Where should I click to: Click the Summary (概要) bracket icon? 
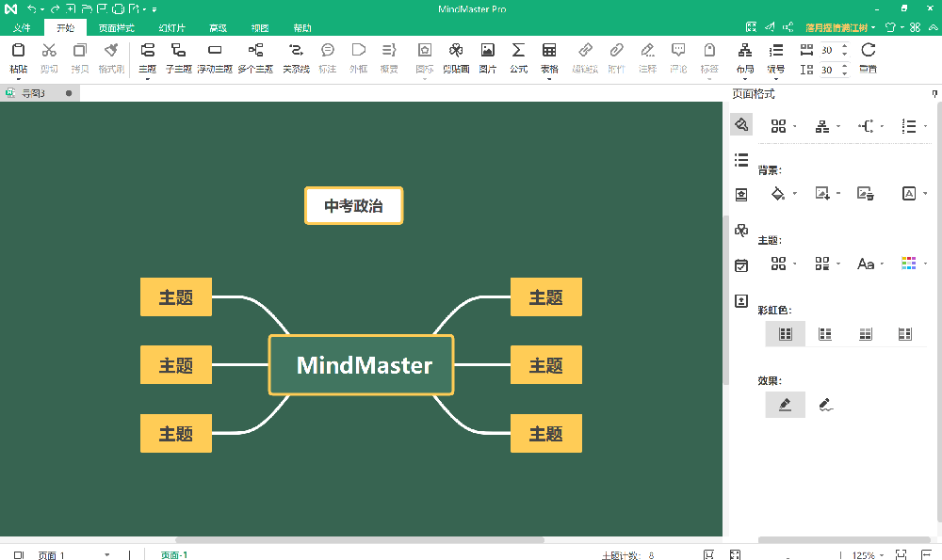click(x=389, y=51)
